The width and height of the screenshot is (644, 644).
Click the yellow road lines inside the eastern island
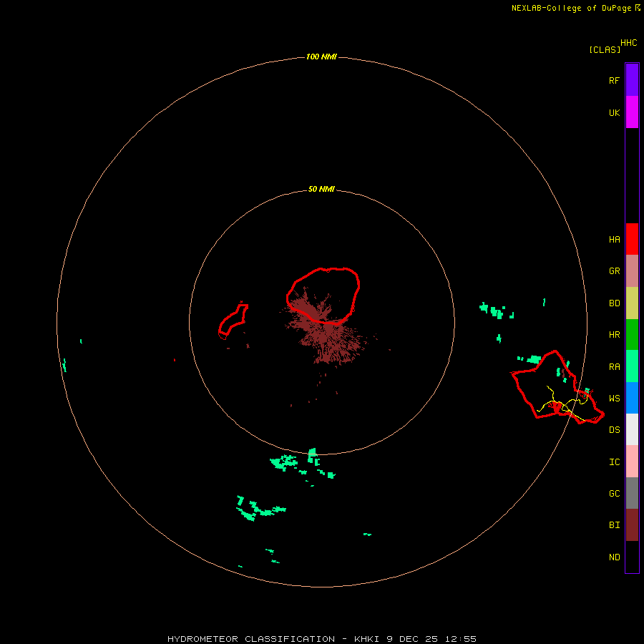click(562, 403)
